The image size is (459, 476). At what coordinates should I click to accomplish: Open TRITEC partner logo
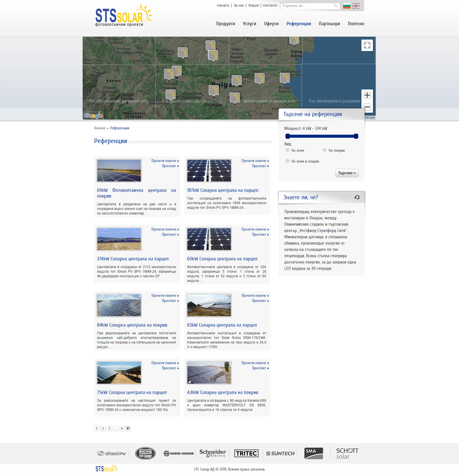(246, 453)
